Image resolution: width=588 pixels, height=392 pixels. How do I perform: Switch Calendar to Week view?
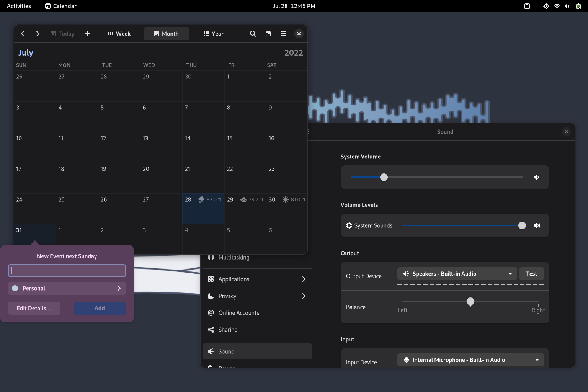click(119, 34)
